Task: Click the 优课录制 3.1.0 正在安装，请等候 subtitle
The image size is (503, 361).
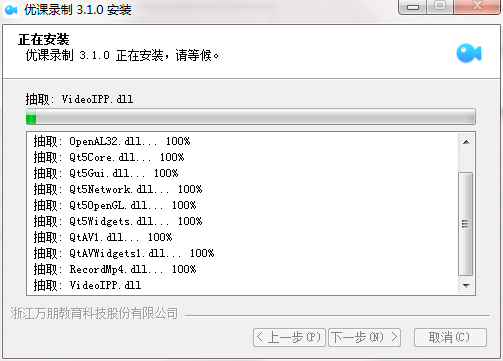Action: [122, 55]
